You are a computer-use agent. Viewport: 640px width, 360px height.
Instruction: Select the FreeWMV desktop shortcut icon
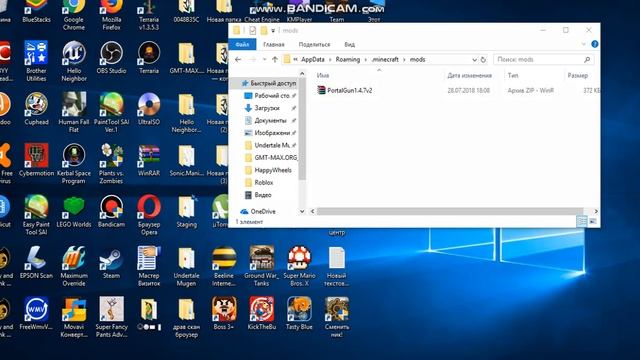point(36,313)
